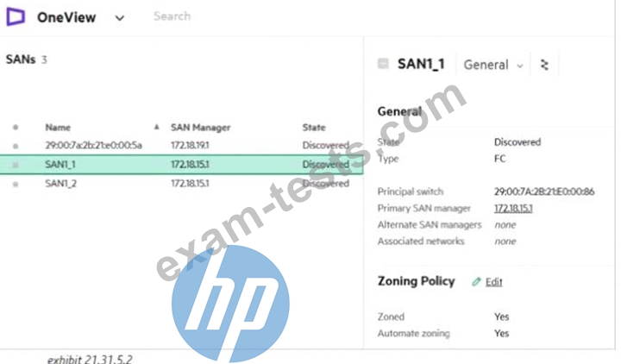Image resolution: width=621 pixels, height=364 pixels.
Task: Sort by the Name column header
Action: (x=58, y=127)
